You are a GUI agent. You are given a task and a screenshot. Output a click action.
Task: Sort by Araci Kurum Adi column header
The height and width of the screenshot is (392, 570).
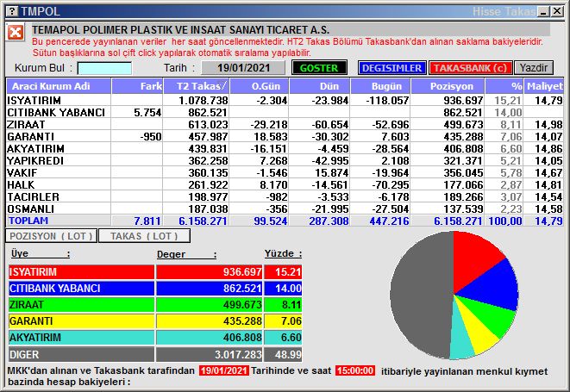59,86
